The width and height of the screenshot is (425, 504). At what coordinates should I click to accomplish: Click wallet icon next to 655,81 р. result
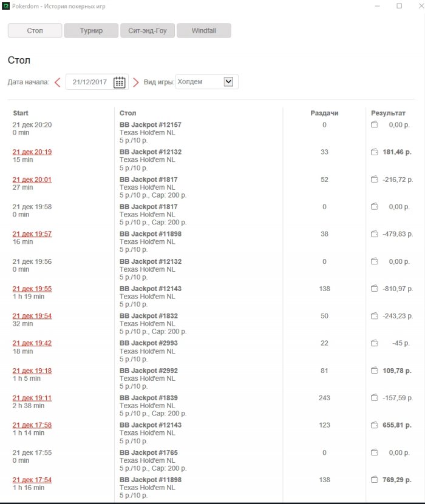point(375,425)
